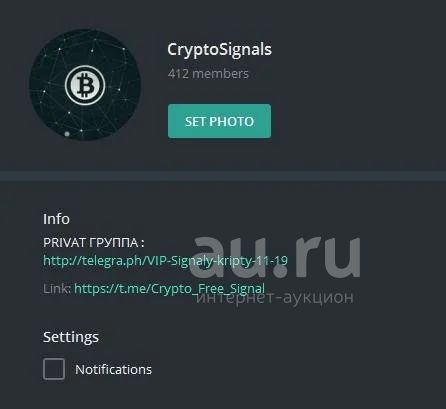The image size is (446, 409).
Task: Select the CryptoSignals group title
Action: click(x=219, y=50)
